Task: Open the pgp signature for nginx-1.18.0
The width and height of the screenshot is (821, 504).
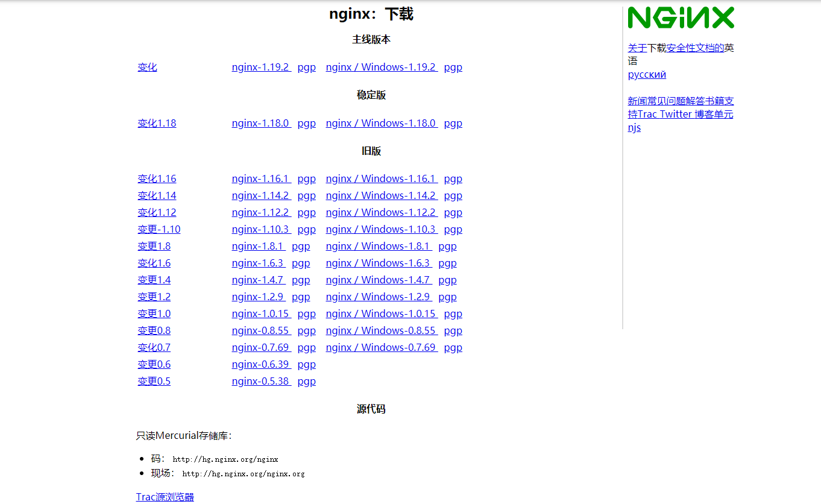Action: (x=306, y=123)
